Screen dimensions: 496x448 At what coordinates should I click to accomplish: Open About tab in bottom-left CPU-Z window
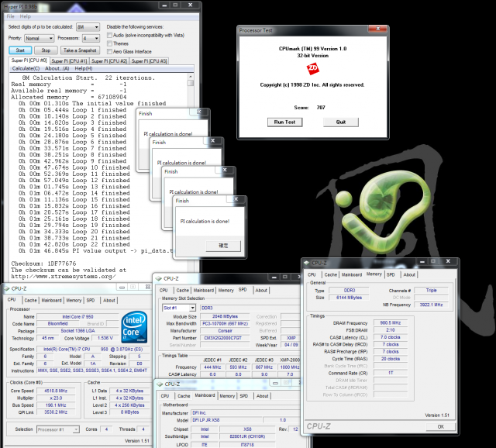pos(109,300)
